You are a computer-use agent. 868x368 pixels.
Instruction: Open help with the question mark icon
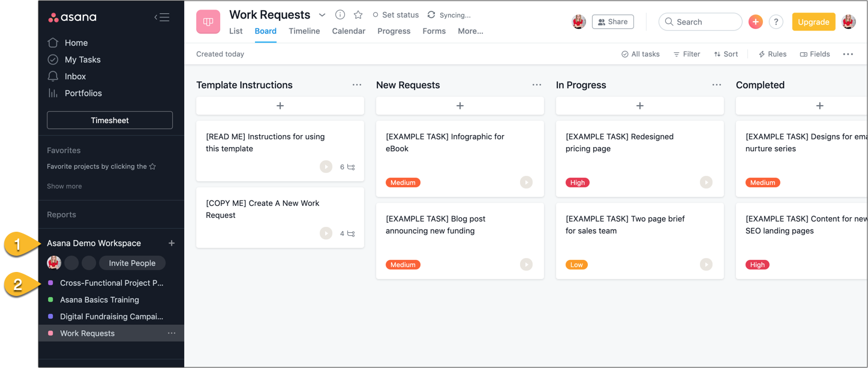(776, 22)
